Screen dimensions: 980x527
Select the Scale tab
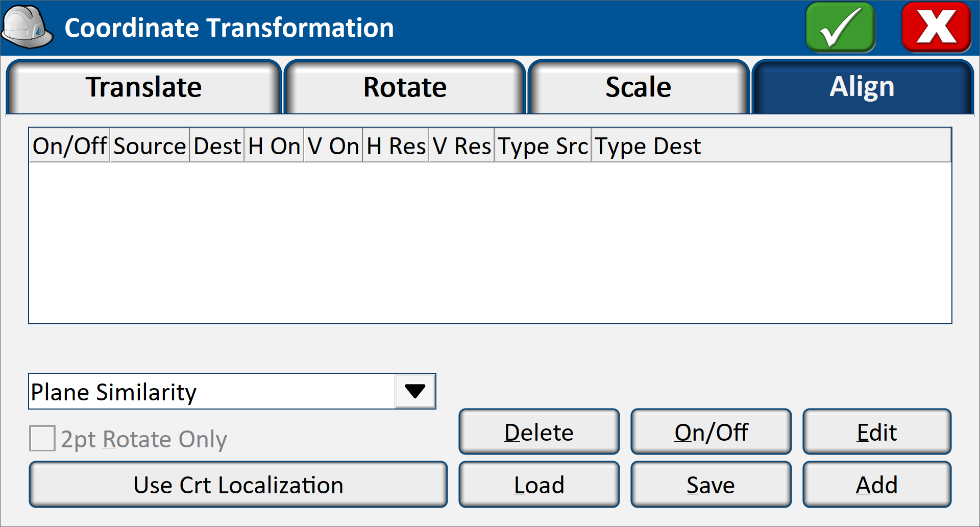[x=638, y=87]
